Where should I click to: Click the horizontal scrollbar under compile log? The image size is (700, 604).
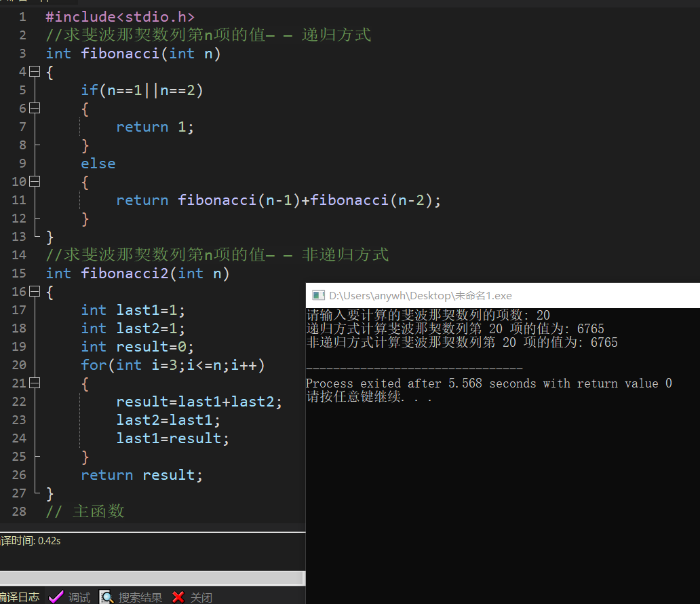tap(152, 578)
